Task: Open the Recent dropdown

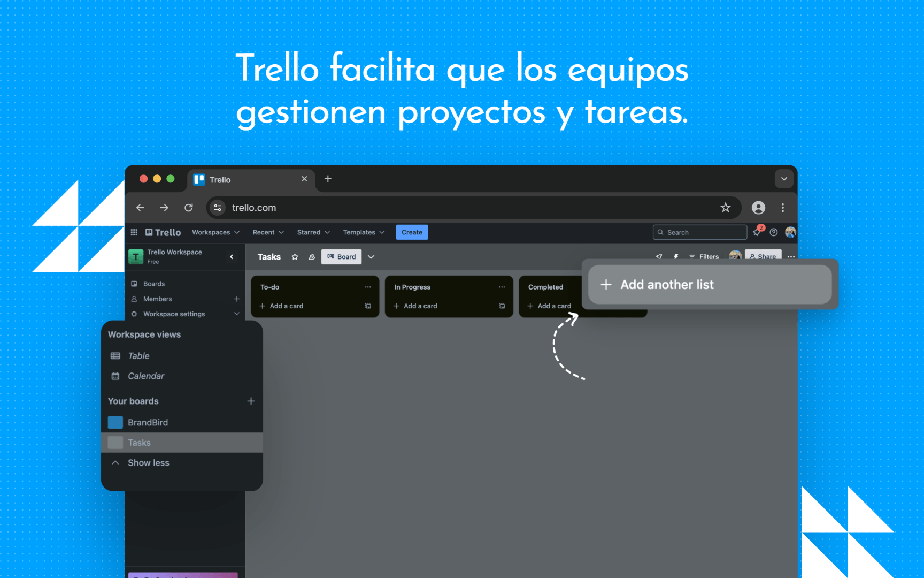Action: (x=268, y=232)
